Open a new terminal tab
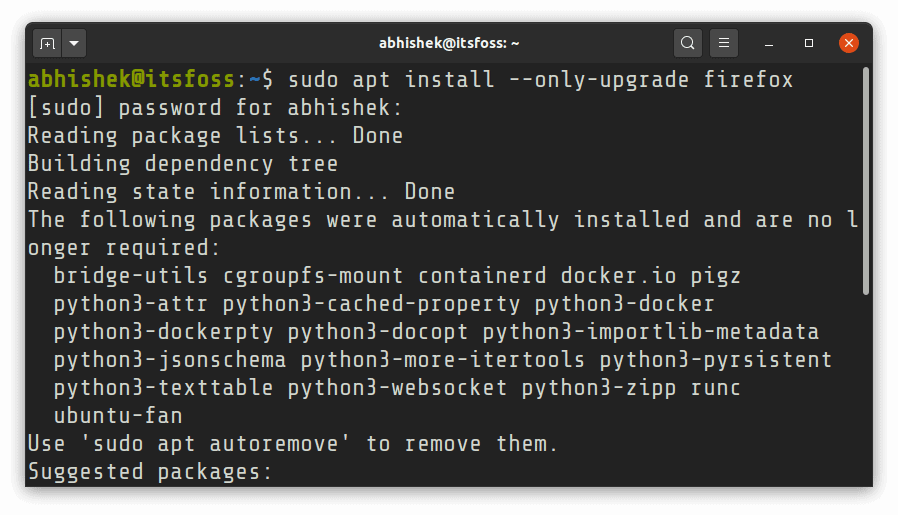This screenshot has width=898, height=515. (47, 43)
